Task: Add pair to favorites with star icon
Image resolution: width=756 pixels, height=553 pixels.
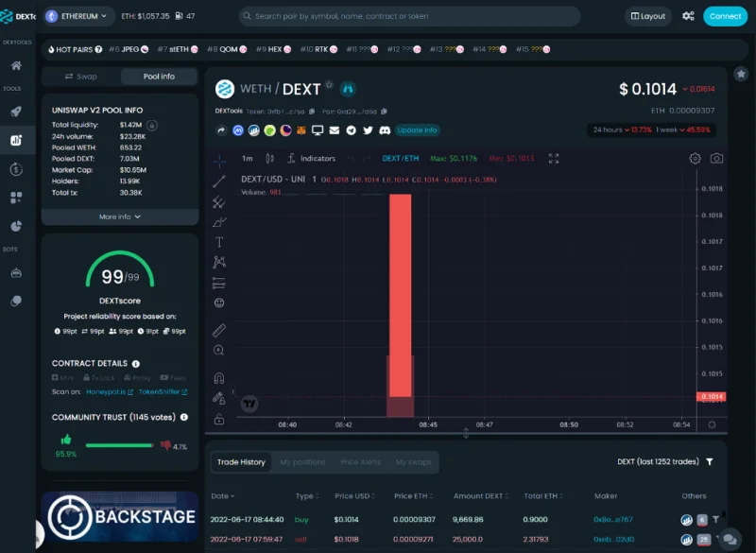Action: tap(741, 74)
